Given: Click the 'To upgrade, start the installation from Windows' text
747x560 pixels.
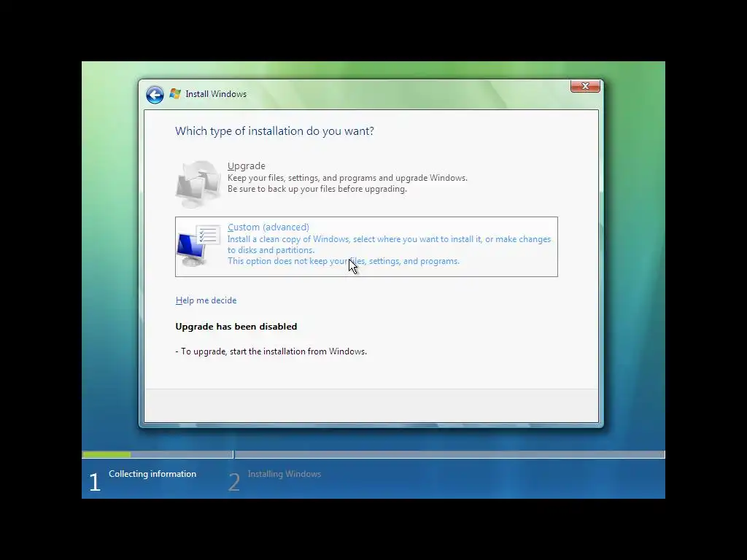Looking at the screenshot, I should click(x=271, y=351).
